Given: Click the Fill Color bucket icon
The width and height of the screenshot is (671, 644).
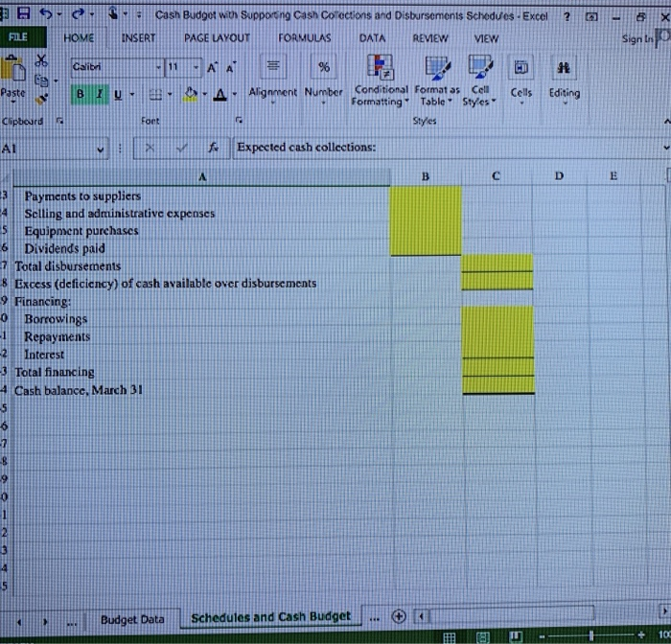Looking at the screenshot, I should point(191,94).
